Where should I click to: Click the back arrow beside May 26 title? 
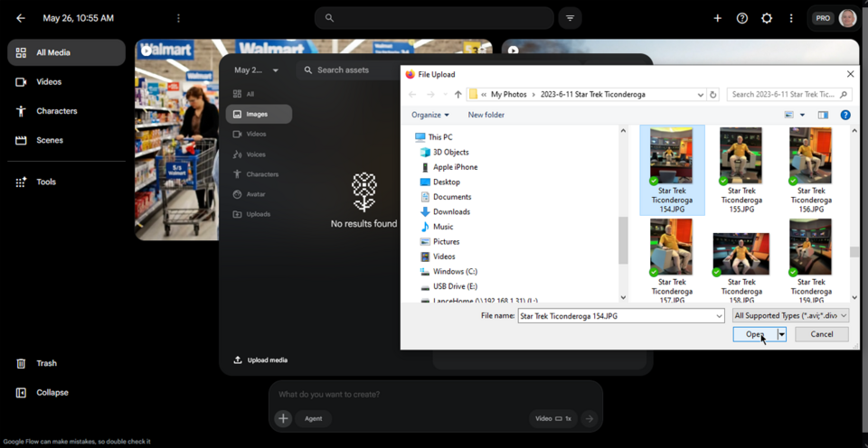(21, 18)
